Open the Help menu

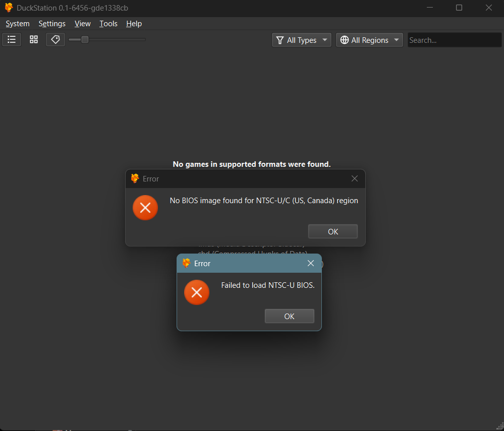(134, 24)
